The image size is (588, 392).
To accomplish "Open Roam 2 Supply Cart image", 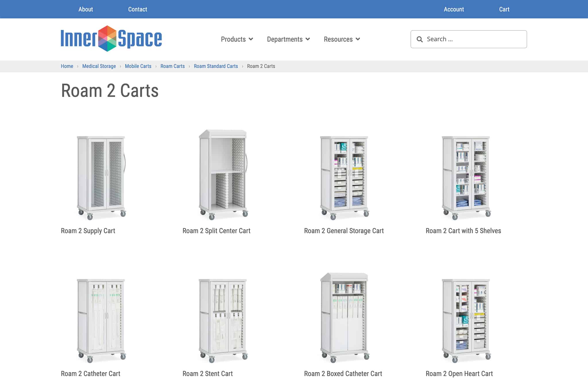I will tap(101, 177).
